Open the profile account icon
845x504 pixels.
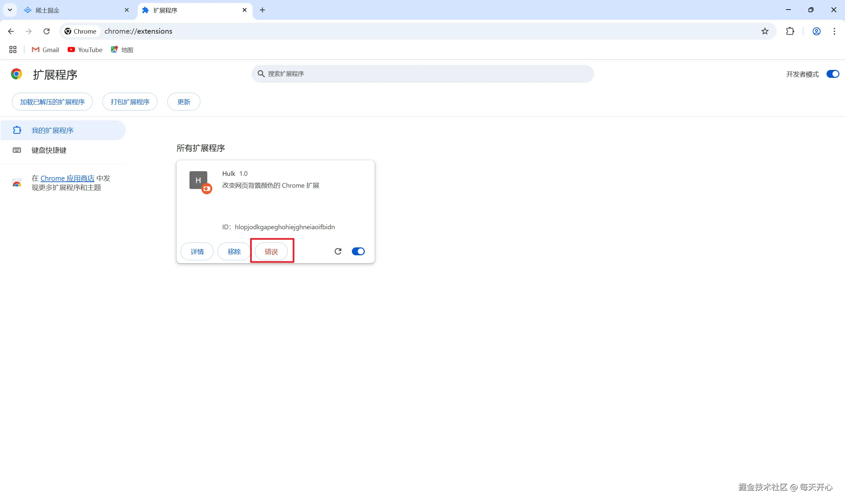[x=816, y=31]
